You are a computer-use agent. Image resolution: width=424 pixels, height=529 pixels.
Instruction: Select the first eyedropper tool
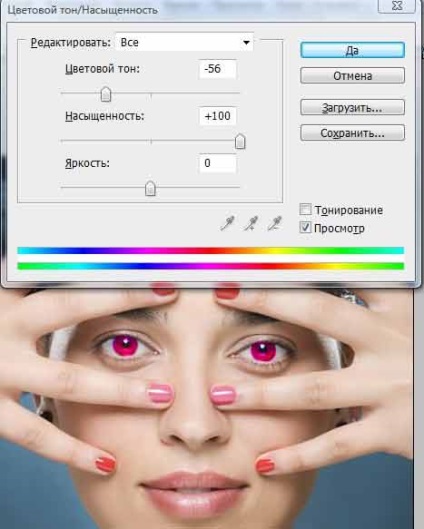pyautogui.click(x=227, y=223)
